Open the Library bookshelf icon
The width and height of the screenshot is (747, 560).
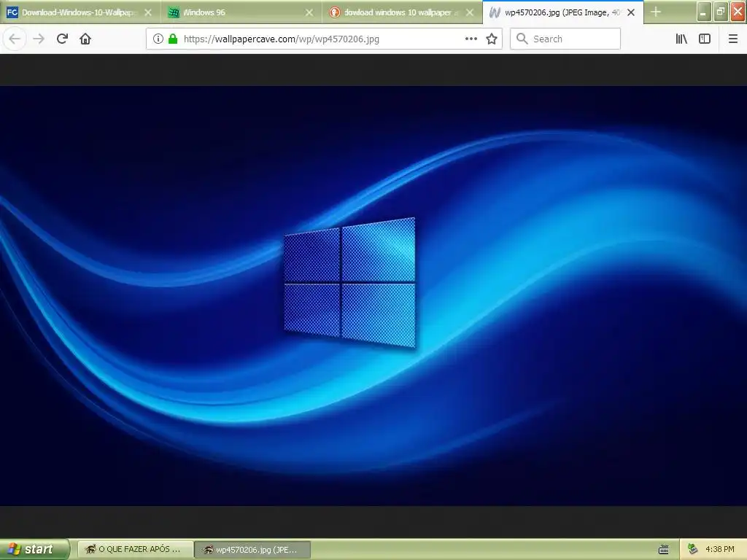click(681, 39)
